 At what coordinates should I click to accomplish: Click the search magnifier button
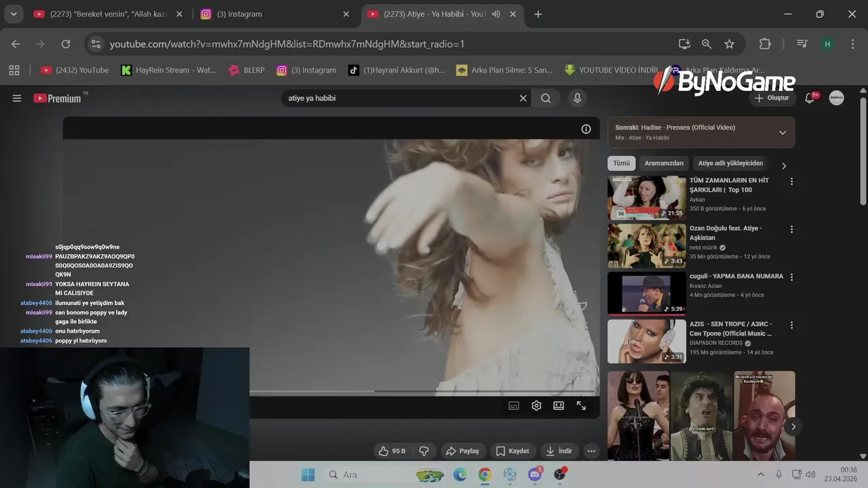coord(546,98)
